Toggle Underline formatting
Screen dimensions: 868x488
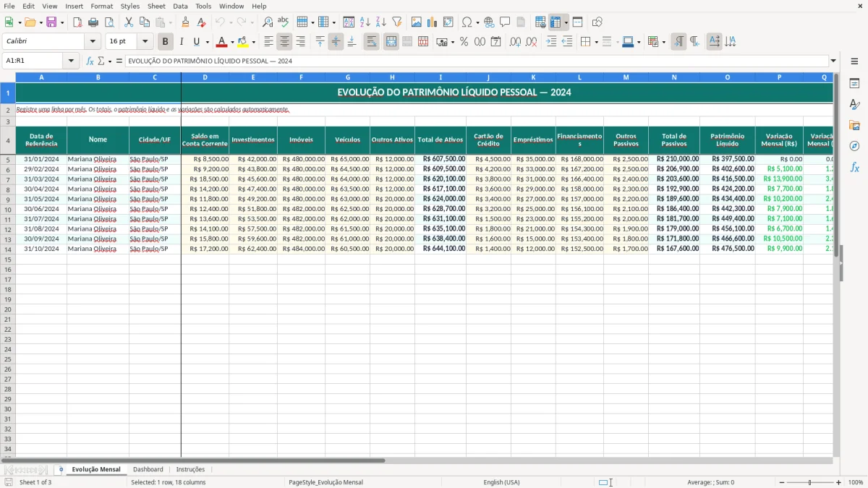(x=196, y=42)
